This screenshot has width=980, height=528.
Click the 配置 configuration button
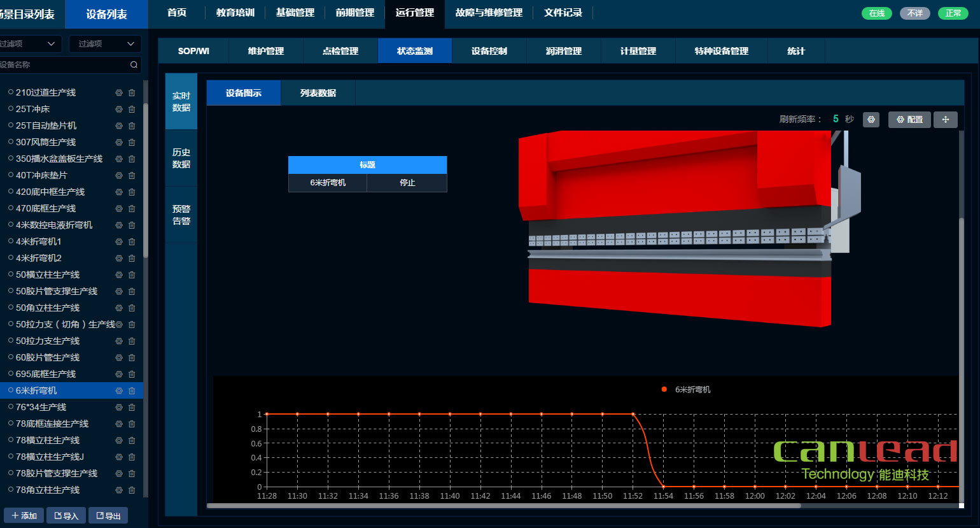pyautogui.click(x=909, y=119)
